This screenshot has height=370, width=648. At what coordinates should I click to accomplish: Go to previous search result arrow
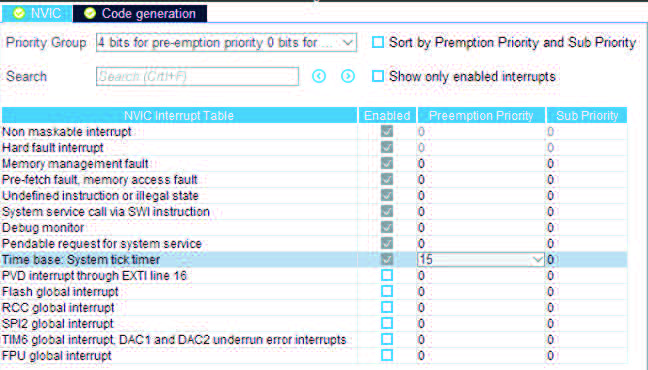319,76
